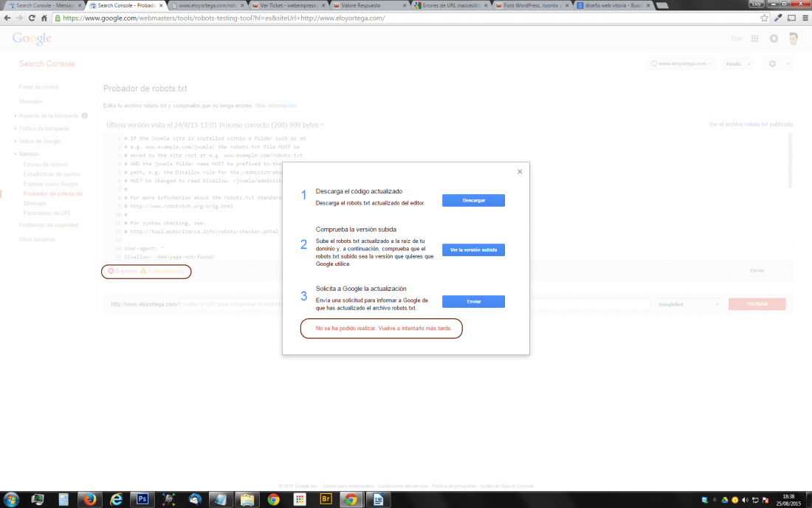Click the grey Enviar button behind dialog
Image resolution: width=812 pixels, height=508 pixels.
click(757, 271)
